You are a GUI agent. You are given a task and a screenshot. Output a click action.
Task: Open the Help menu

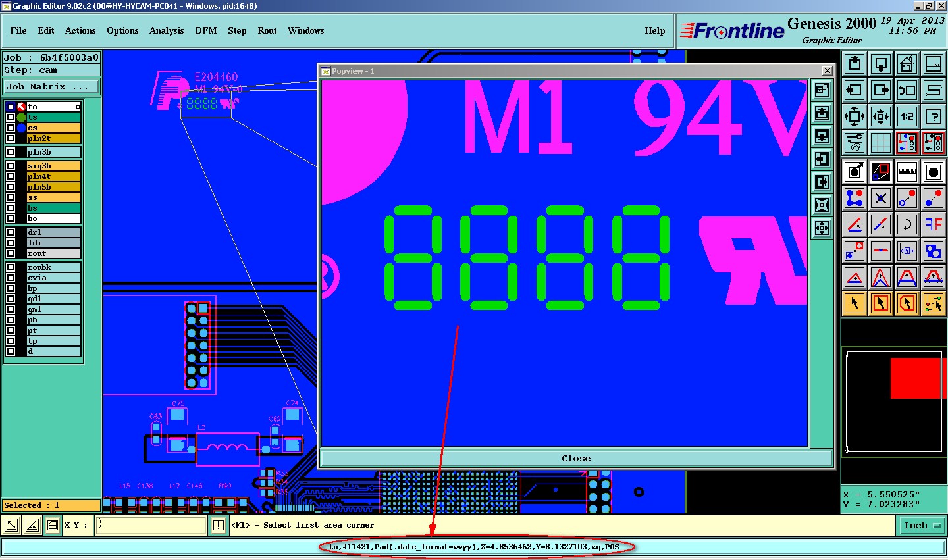(654, 30)
